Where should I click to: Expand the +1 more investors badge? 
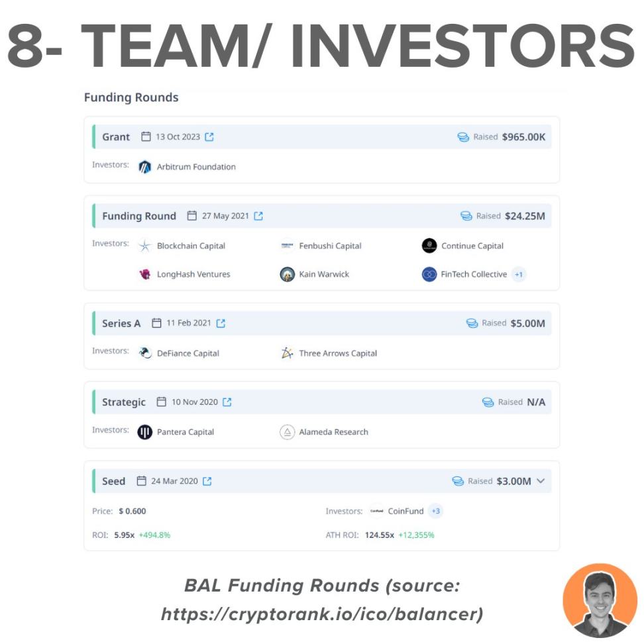point(519,274)
